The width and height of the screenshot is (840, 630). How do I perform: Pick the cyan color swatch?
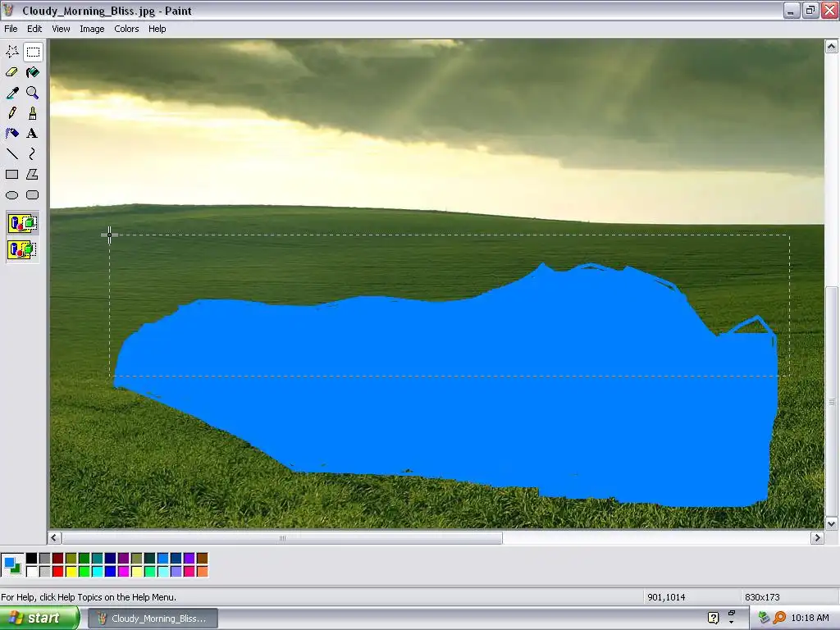[98, 572]
